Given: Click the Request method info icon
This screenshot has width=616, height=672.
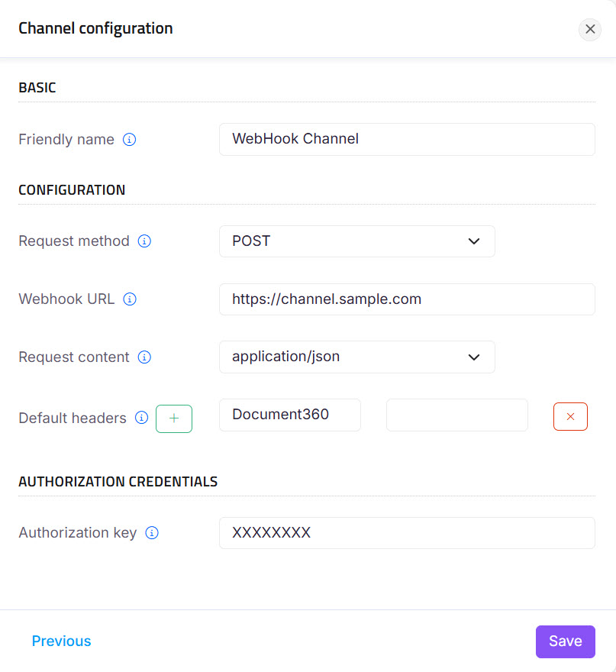Looking at the screenshot, I should click(x=144, y=241).
